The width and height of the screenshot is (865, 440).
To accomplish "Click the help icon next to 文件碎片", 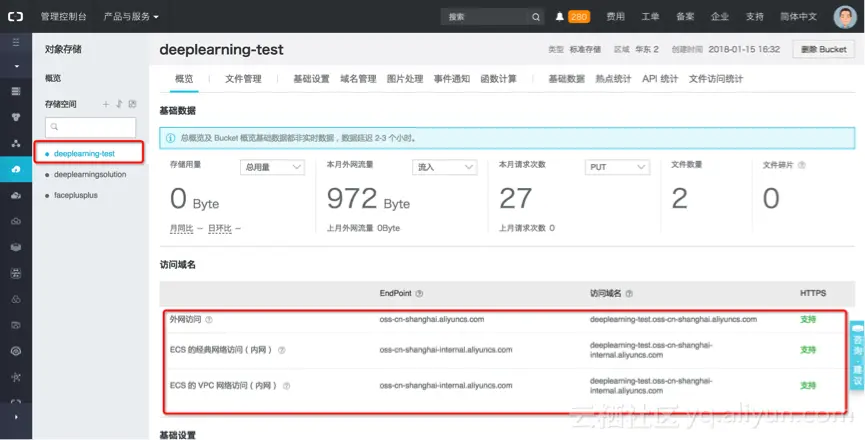I will (x=802, y=165).
